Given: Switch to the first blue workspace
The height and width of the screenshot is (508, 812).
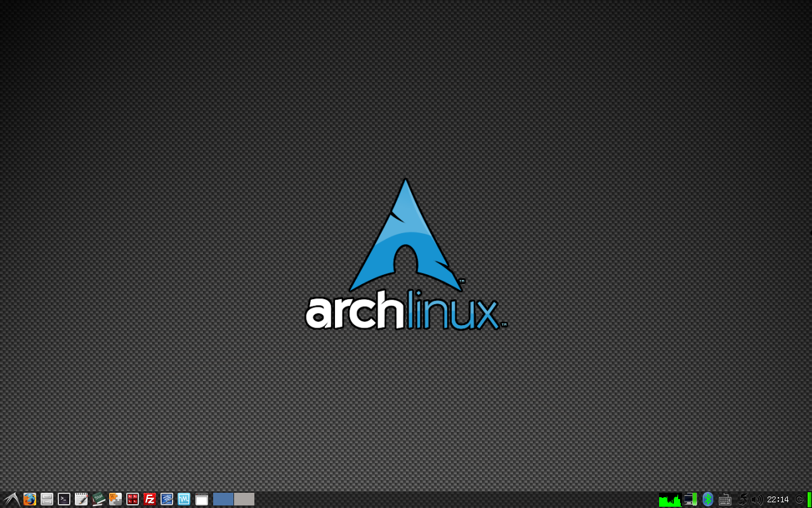Looking at the screenshot, I should coord(223,499).
